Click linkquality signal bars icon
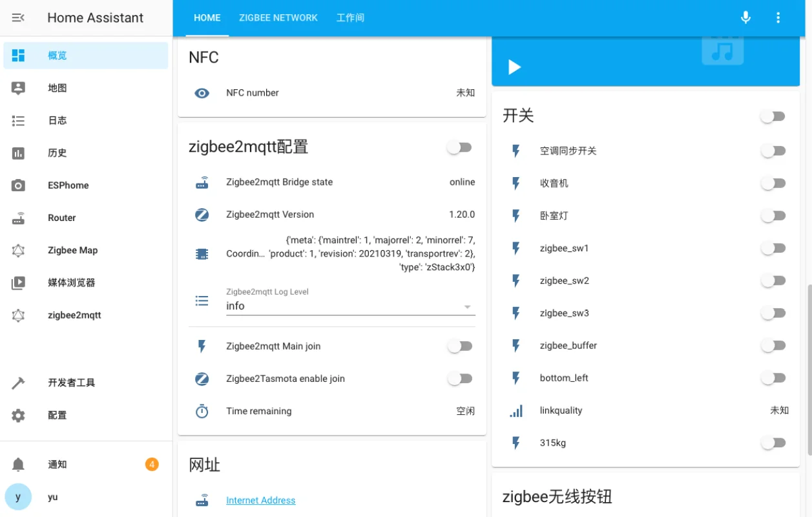This screenshot has height=517, width=812. 516,410
